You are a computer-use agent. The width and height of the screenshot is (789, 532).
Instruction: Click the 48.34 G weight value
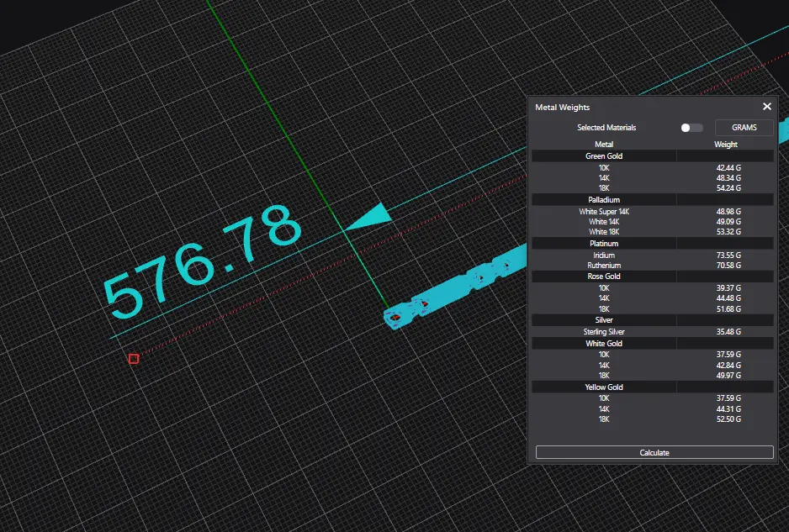[728, 178]
